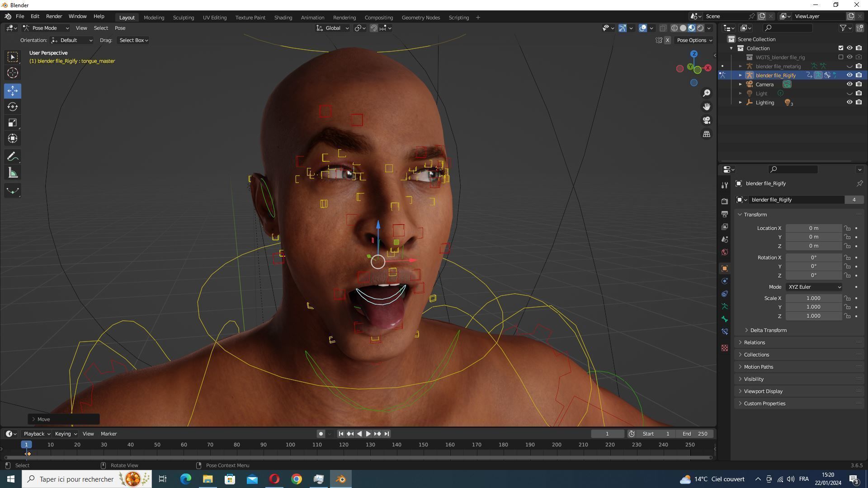Toggle camera view button in viewport
This screenshot has width=868, height=488.
point(706,120)
